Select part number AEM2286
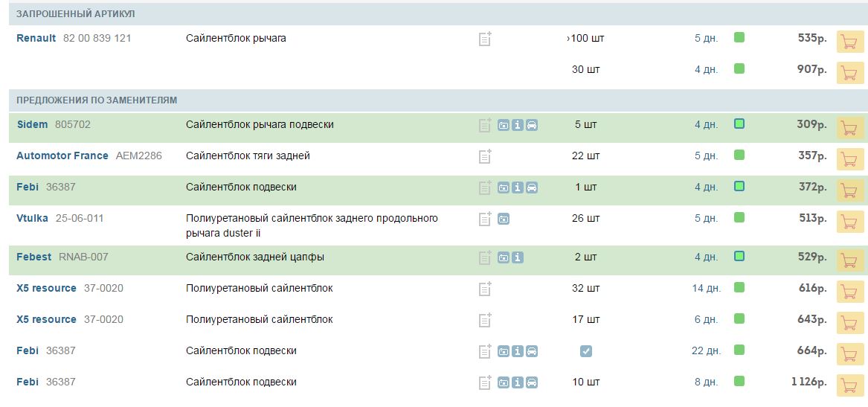This screenshot has height=407, width=868. pyautogui.click(x=139, y=156)
